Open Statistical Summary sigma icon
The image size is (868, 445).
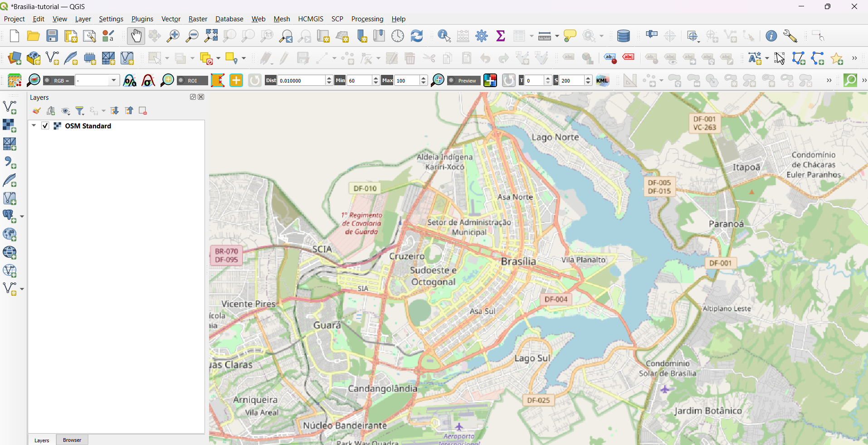501,36
